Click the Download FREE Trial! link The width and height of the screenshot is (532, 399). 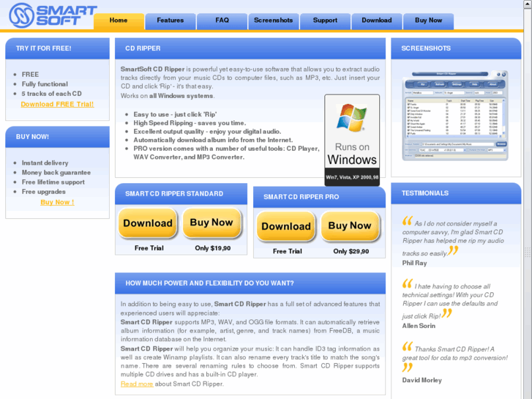pos(57,104)
